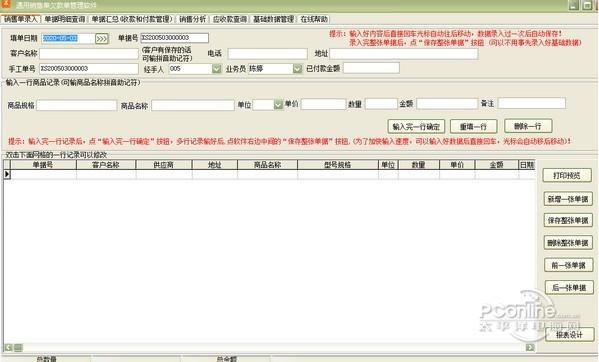The image size is (599, 362).
Task: Click 保存整张单据 button
Action: tap(568, 220)
